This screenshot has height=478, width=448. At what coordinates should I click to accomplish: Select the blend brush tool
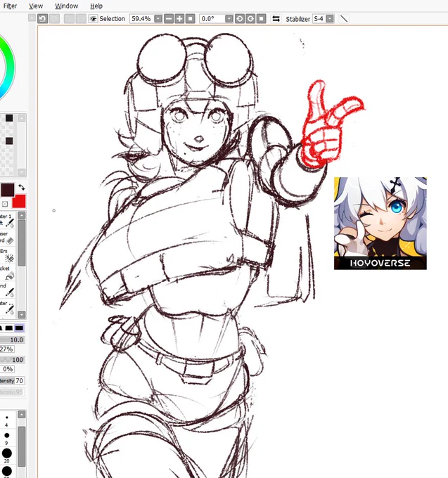pos(8,290)
